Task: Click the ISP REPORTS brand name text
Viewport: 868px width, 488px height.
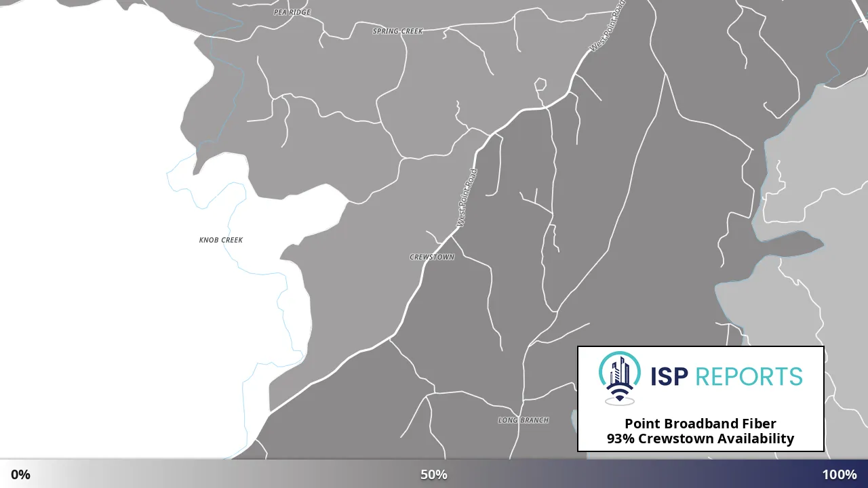Action: (x=726, y=376)
